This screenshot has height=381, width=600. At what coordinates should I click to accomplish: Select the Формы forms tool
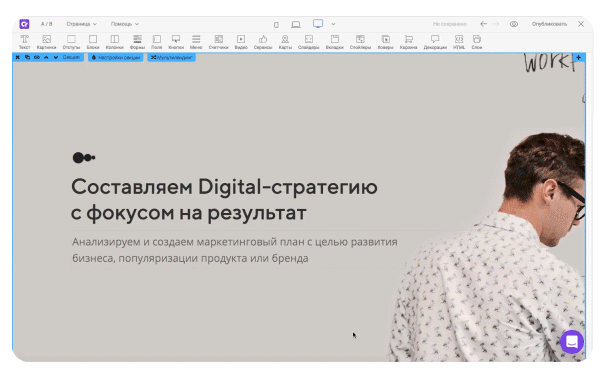pos(137,42)
